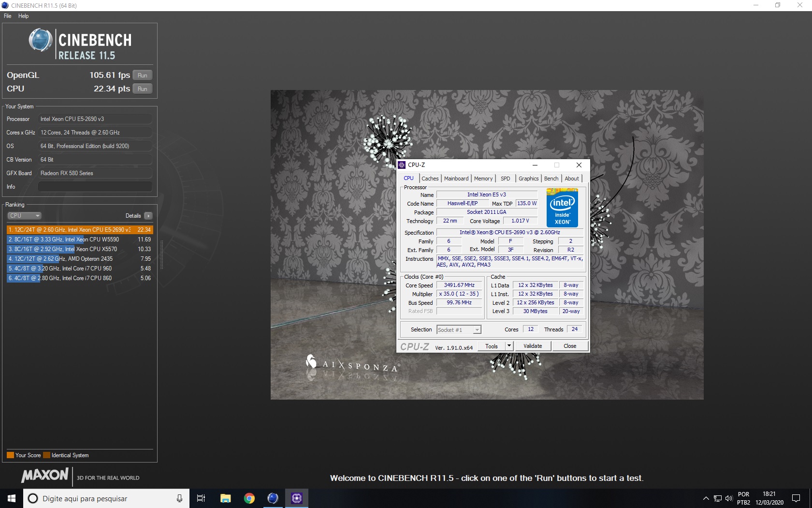Click the Close button in CPU-Z
Image resolution: width=812 pixels, height=508 pixels.
[x=570, y=346]
